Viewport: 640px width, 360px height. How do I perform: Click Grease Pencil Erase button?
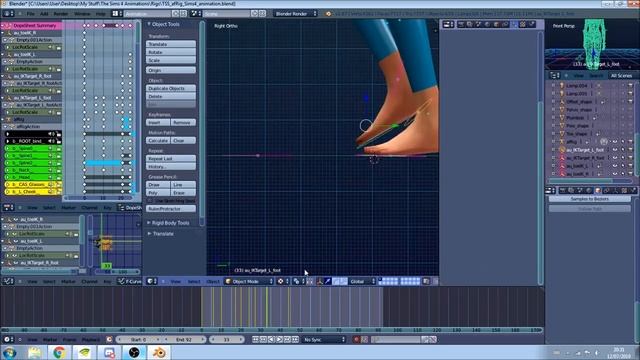[183, 193]
